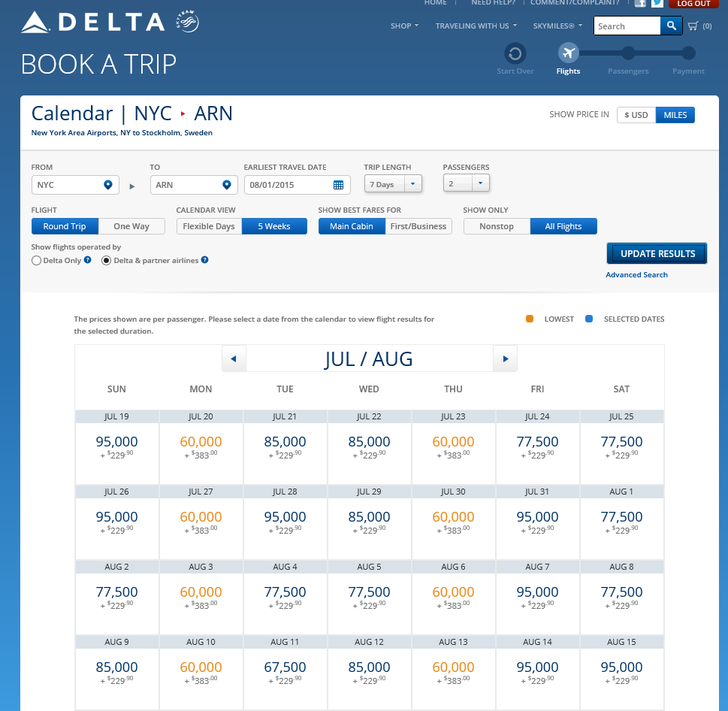
Task: Switch price display to $ USD
Action: 636,115
